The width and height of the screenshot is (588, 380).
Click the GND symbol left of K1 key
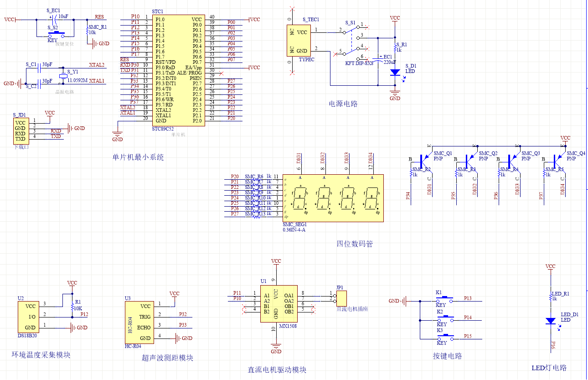click(x=397, y=301)
